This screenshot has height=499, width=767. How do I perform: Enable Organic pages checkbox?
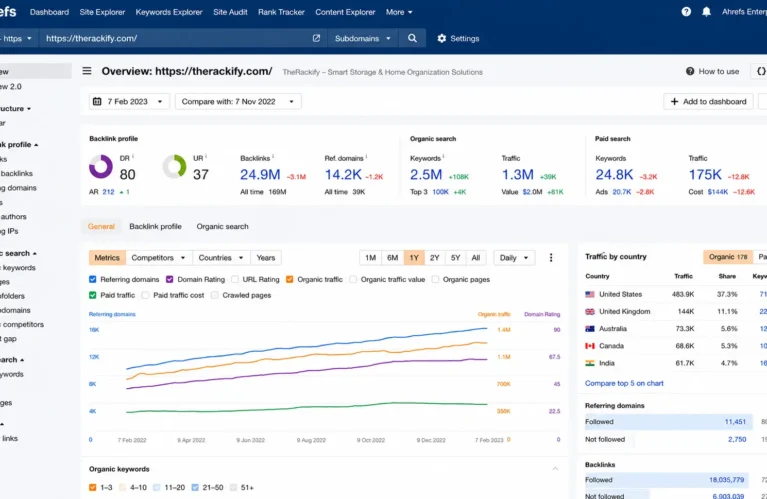click(435, 279)
